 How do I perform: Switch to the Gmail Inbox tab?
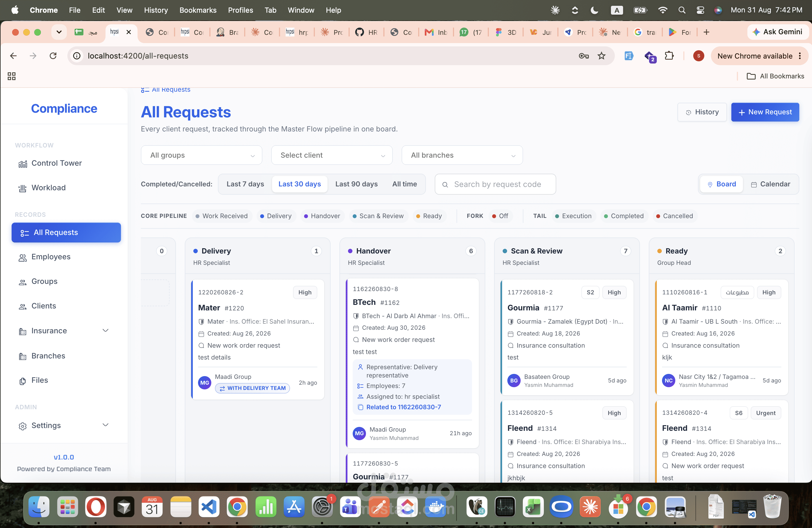click(436, 32)
